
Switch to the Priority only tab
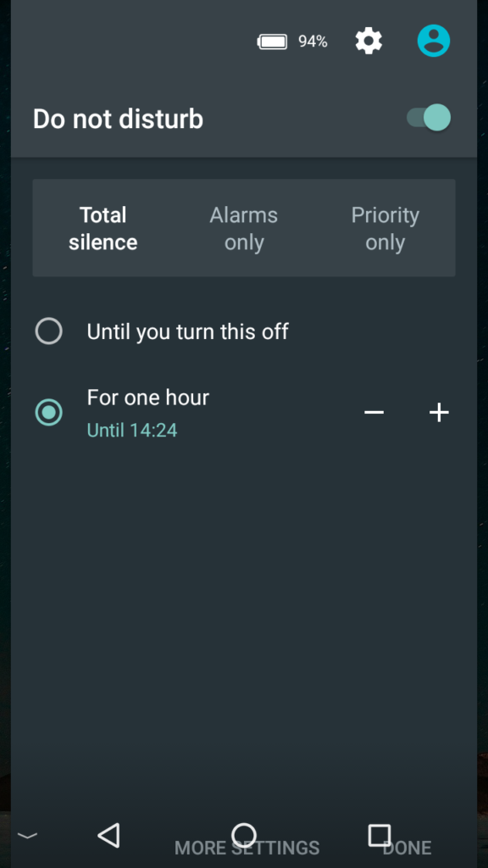385,228
